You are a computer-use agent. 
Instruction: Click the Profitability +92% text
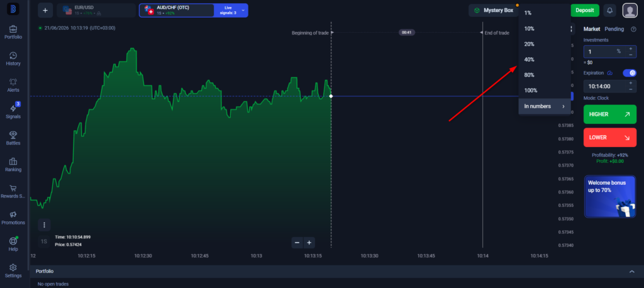610,155
